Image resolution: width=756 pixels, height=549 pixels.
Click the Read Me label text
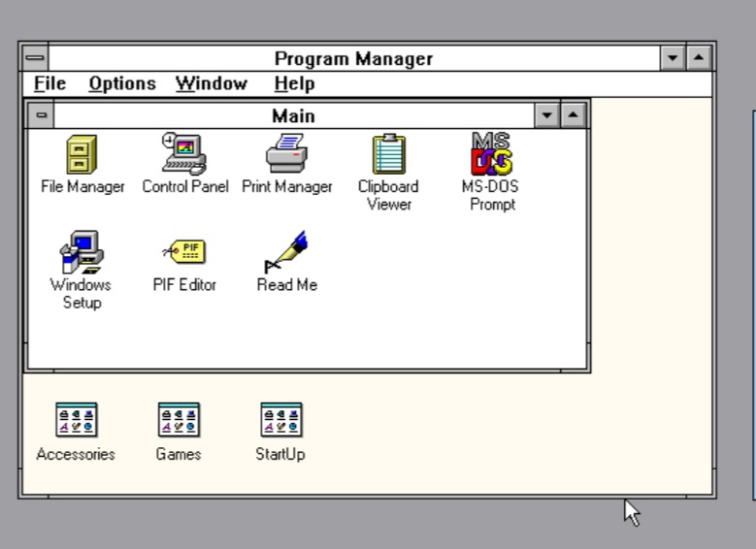pos(287,284)
